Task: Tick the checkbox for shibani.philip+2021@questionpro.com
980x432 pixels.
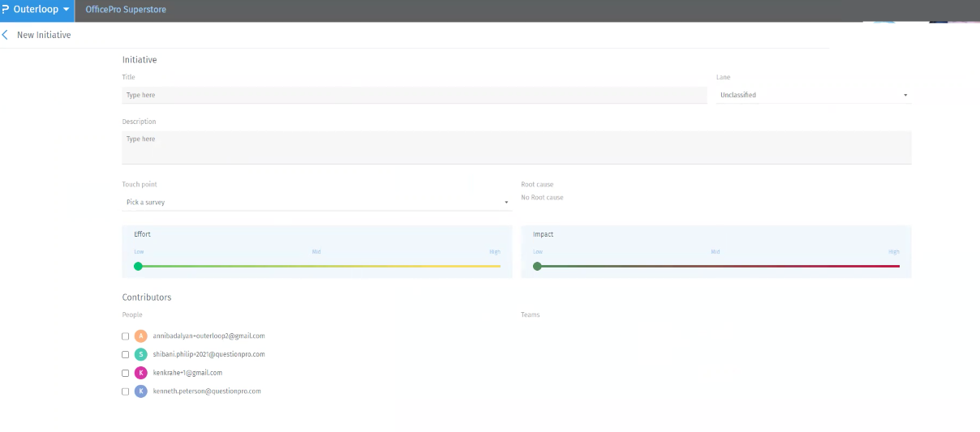Action: tap(125, 354)
